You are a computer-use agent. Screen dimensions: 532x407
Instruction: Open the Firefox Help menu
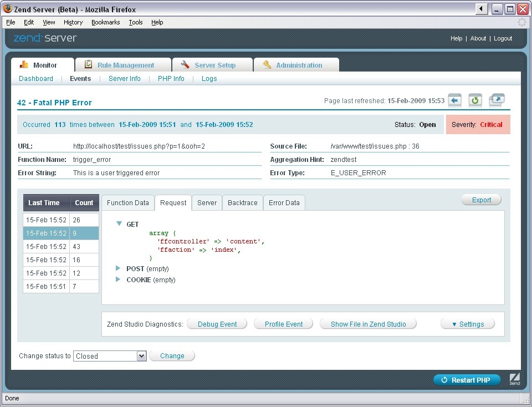pos(157,22)
